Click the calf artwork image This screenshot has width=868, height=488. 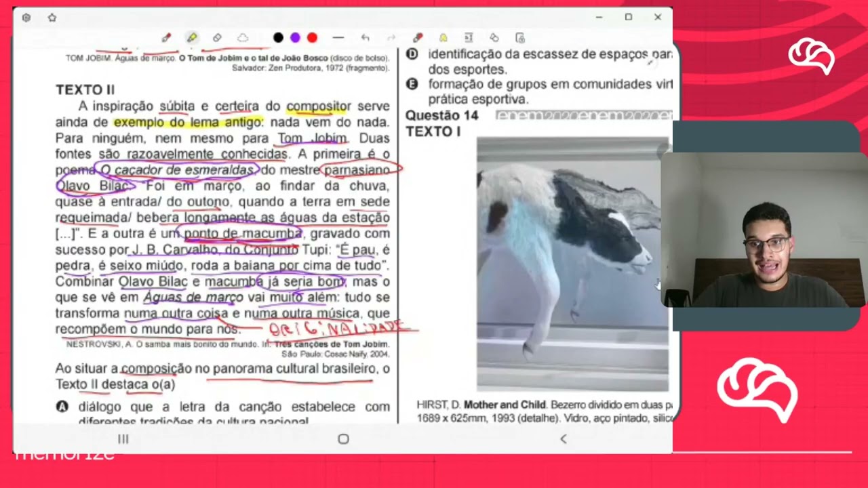572,264
